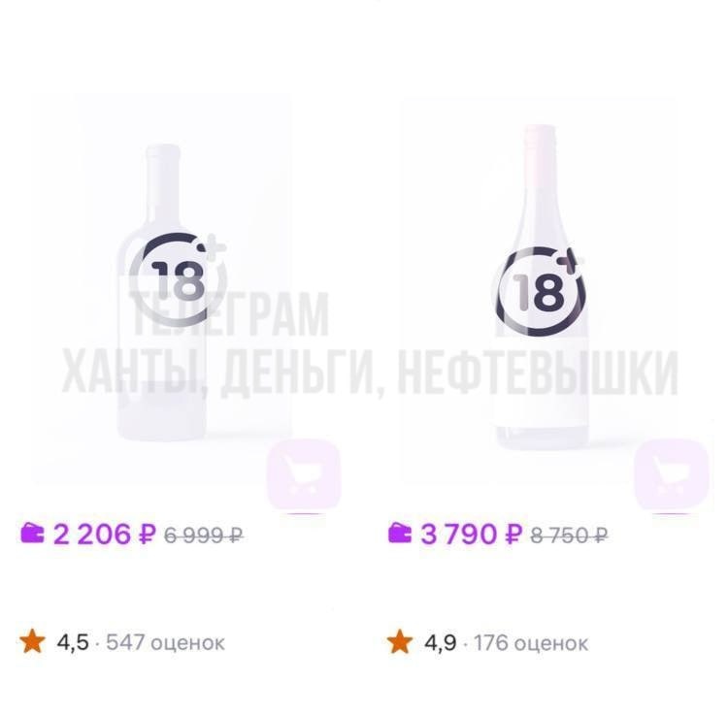Click the ХАНТЫ, ДЕНЬГИ, НЕФТЕВЫШКИ watermark
This screenshot has height=714, width=728.
pyautogui.click(x=370, y=373)
